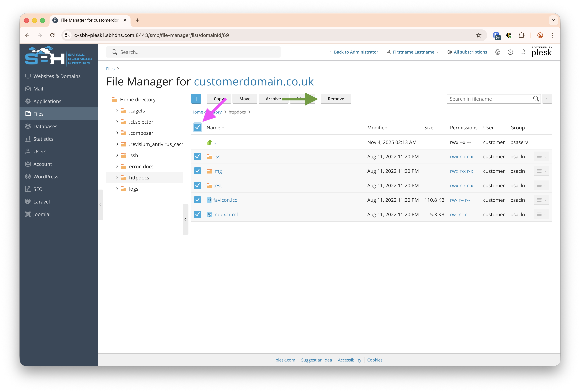
Task: Click the blue plus add-file button
Action: point(196,99)
